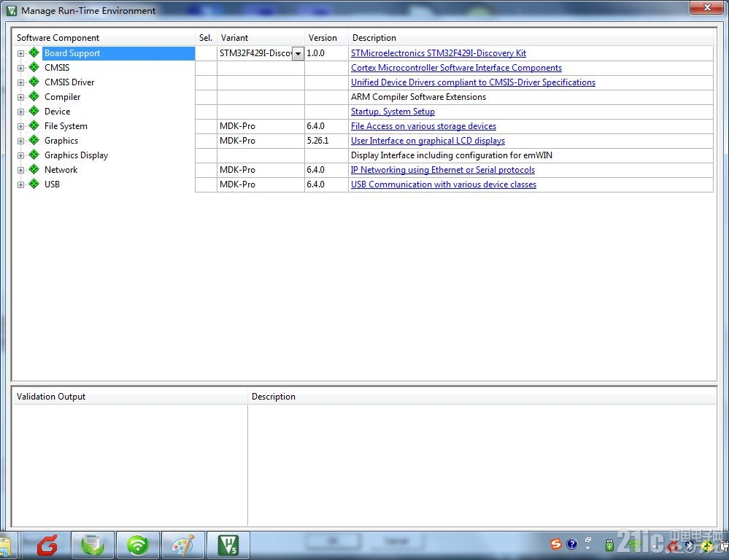Expand the USB tree node
The height and width of the screenshot is (560, 729).
[x=20, y=184]
